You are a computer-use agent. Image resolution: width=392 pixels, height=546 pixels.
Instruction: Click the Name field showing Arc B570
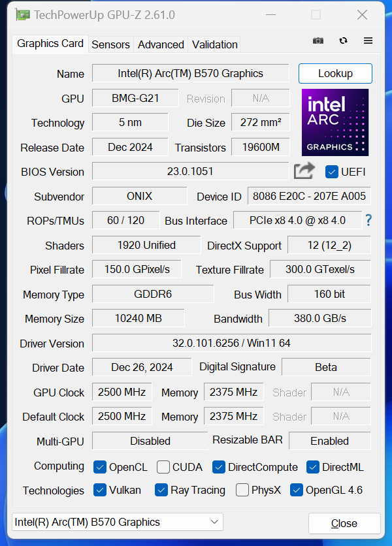190,73
